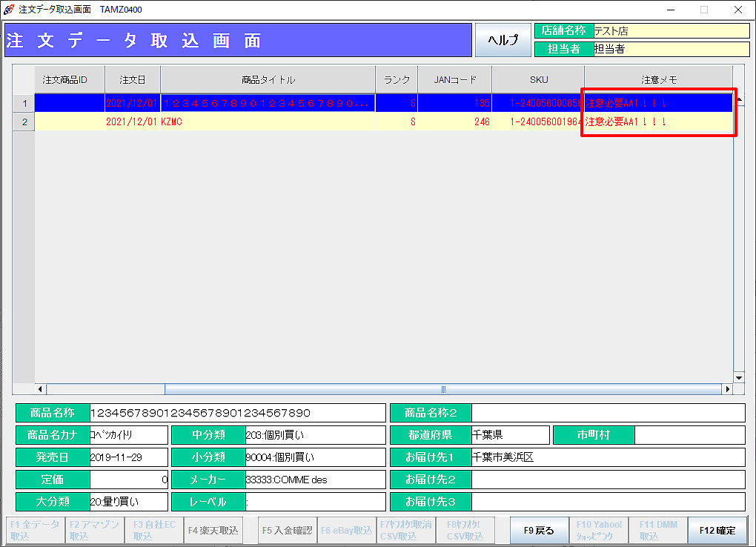Click the ヘルプ help button
Screen dimensions: 756x547
[x=503, y=40]
